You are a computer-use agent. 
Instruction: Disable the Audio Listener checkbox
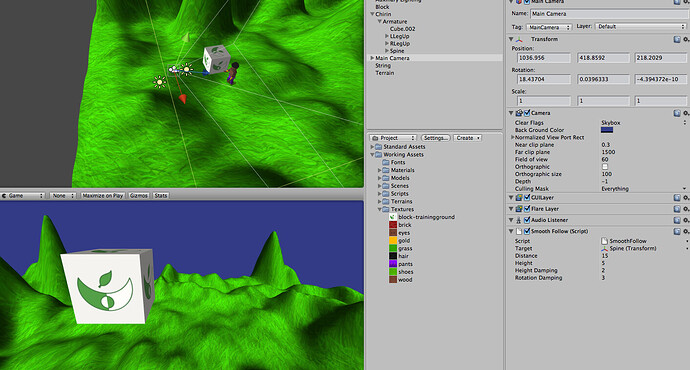527,220
